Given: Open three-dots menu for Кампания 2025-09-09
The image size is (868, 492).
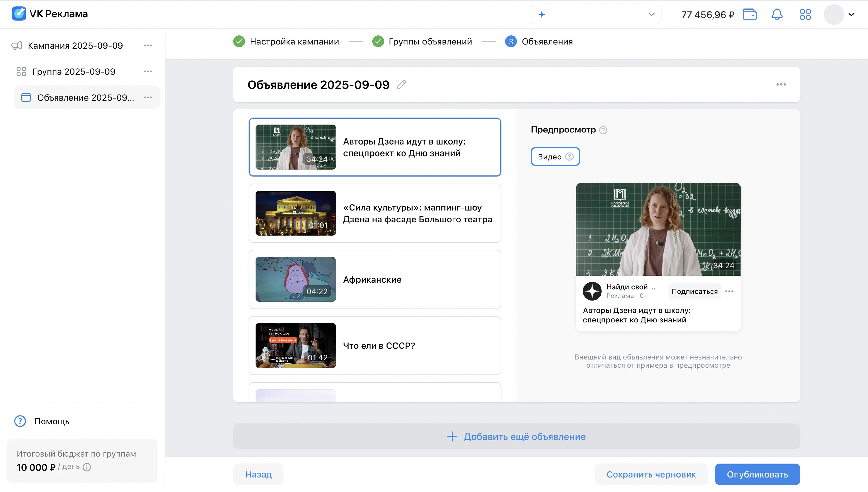Looking at the screenshot, I should pyautogui.click(x=148, y=46).
